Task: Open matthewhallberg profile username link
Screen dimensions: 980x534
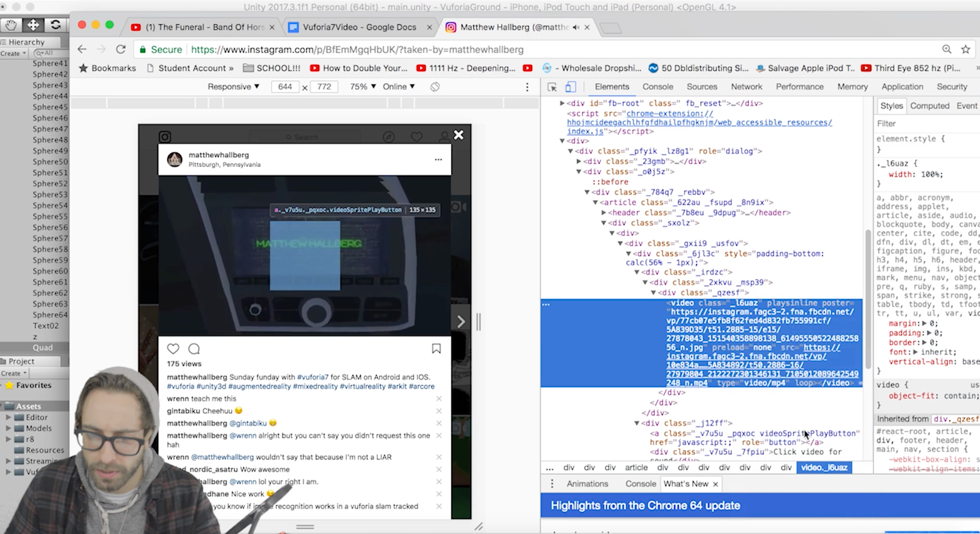Action: pos(218,155)
